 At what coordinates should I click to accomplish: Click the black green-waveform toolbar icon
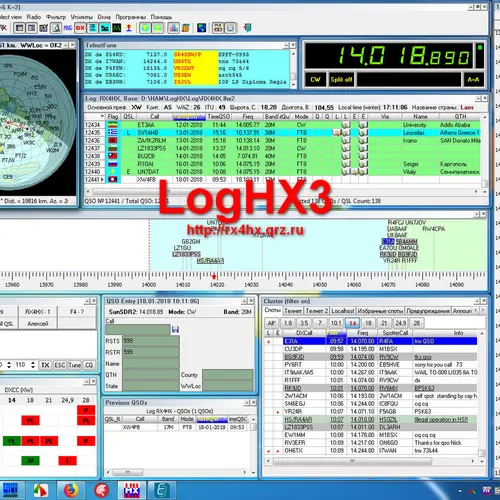click(x=116, y=28)
